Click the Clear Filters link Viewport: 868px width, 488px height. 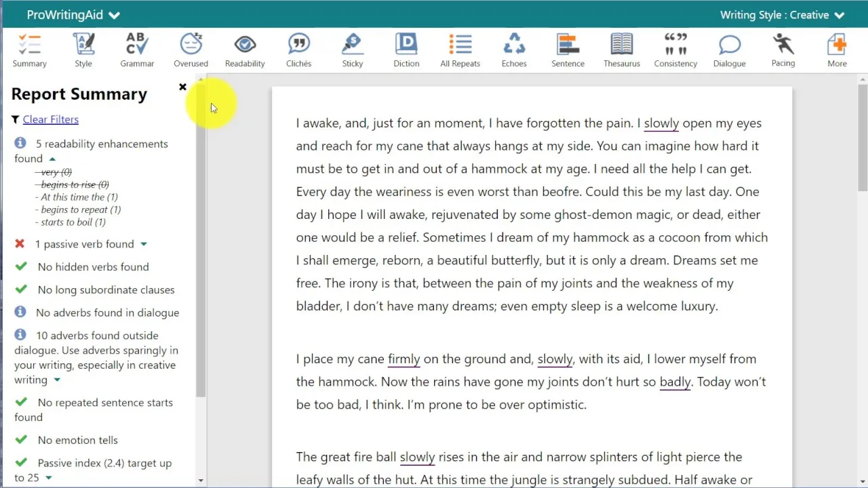tap(51, 119)
